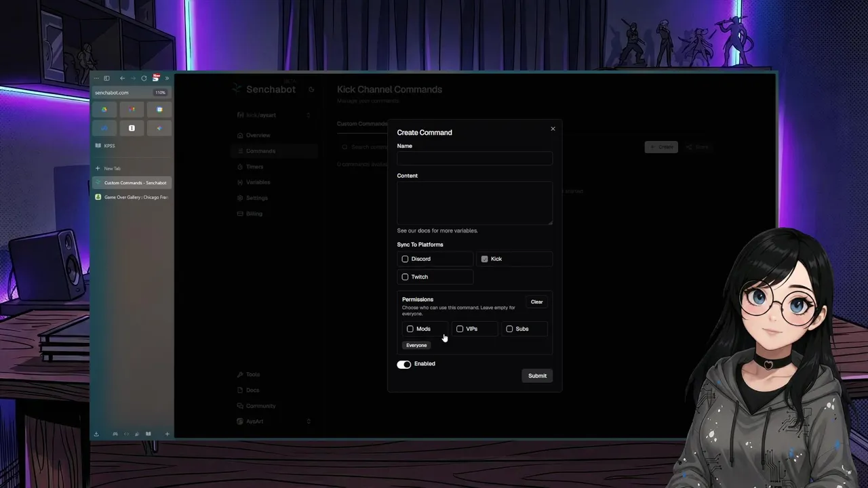Click the Name input field

(x=475, y=159)
